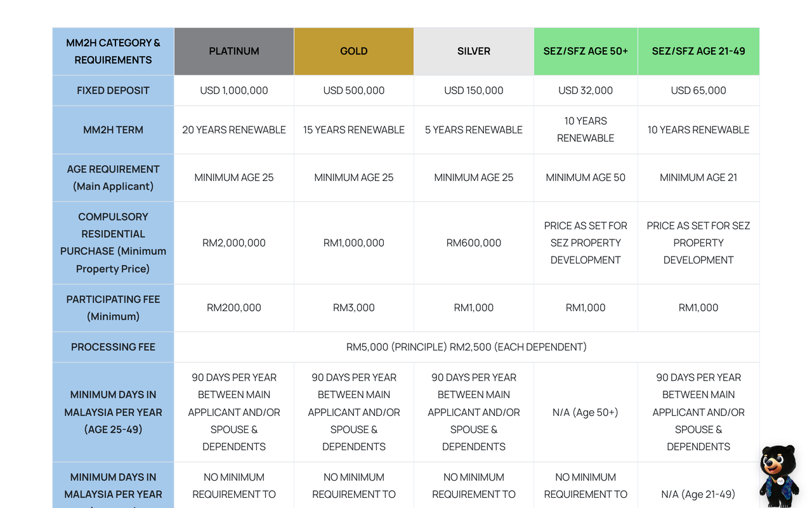Click the USD 150,000 deposit value
The image size is (812, 508).
point(474,90)
